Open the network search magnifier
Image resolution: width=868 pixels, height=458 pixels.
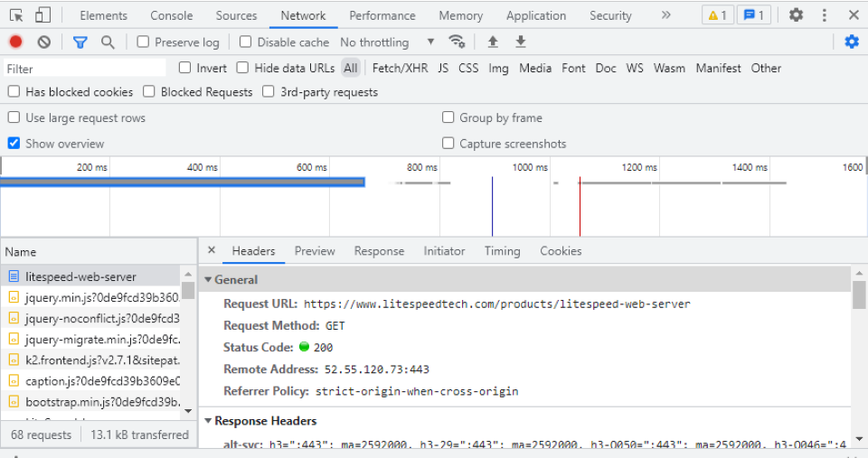coord(108,42)
